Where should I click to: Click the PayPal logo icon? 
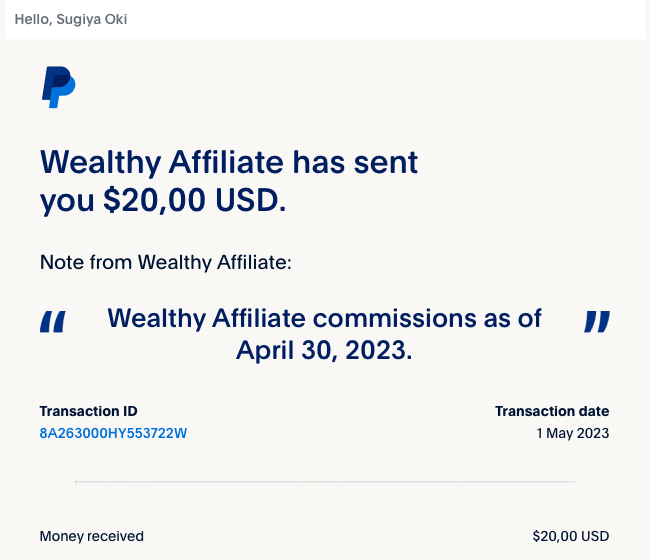pyautogui.click(x=58, y=87)
